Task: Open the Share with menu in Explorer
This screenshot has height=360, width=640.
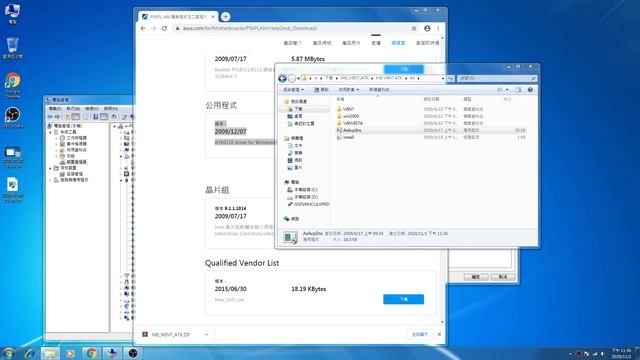Action: (349, 89)
